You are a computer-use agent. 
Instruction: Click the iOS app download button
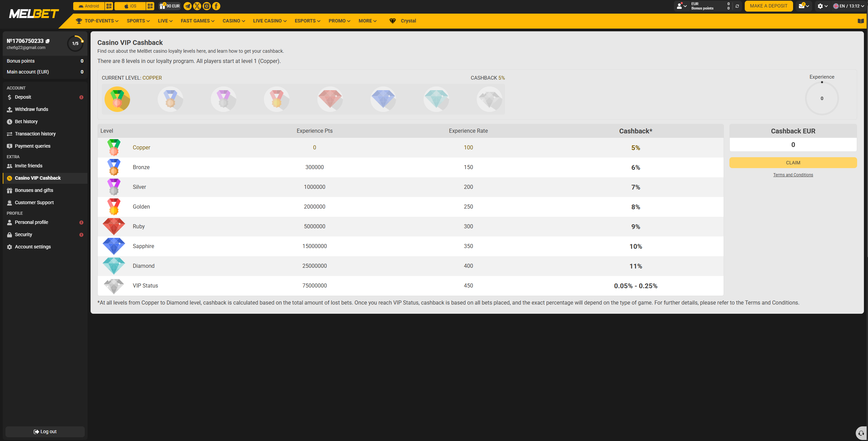pos(130,6)
